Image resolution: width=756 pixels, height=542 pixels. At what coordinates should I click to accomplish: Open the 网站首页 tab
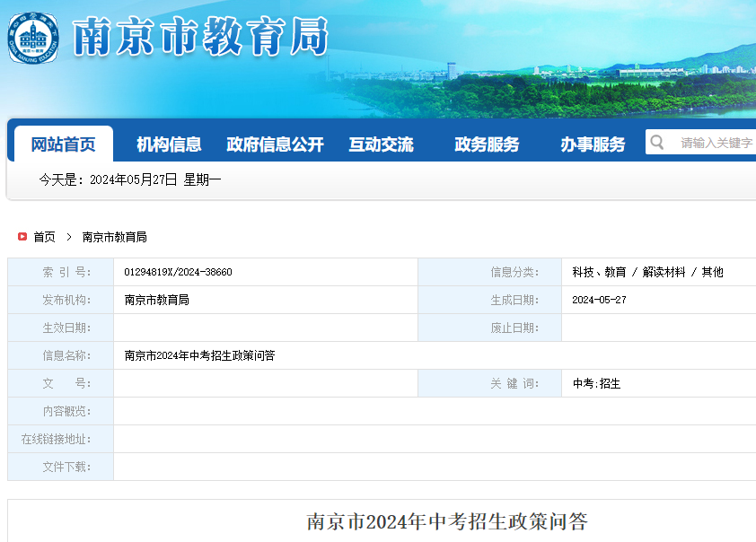(x=64, y=144)
